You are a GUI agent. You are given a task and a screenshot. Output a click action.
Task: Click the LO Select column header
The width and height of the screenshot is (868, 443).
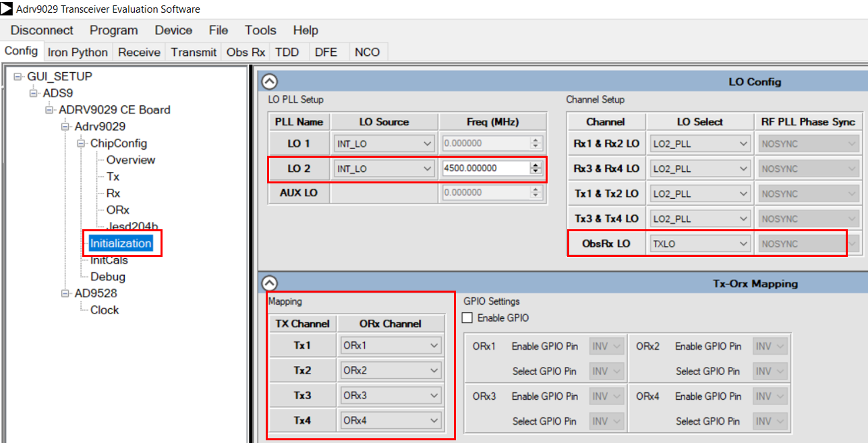(700, 122)
